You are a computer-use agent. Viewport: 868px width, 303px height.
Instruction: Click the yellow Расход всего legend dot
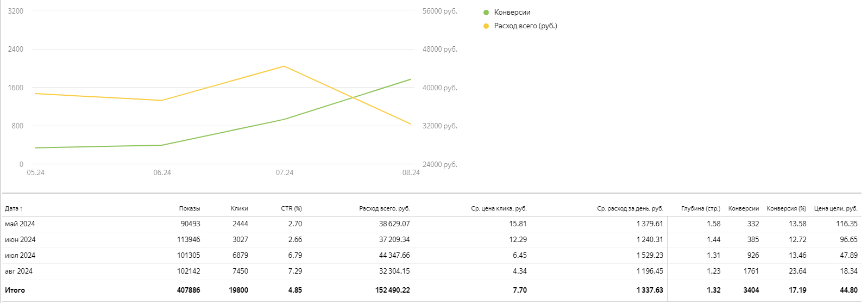coord(486,26)
